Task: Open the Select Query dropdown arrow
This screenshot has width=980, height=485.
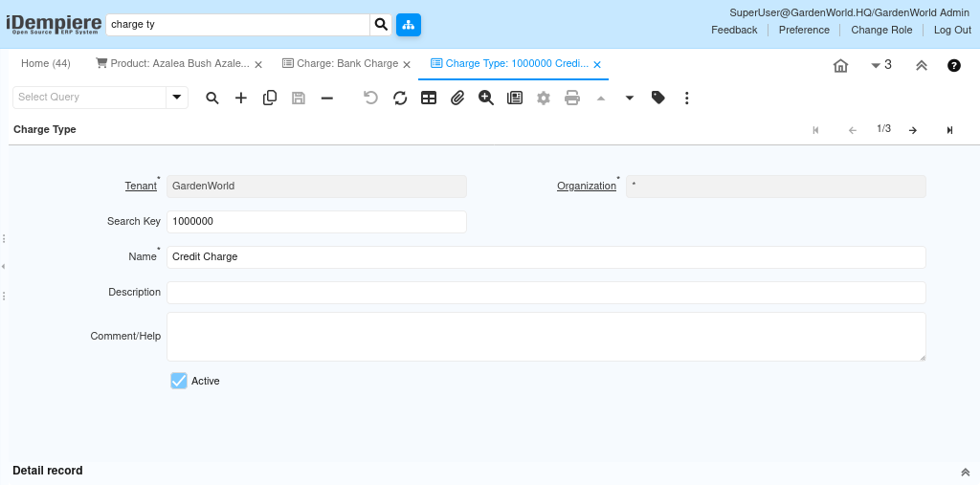Action: (x=177, y=97)
